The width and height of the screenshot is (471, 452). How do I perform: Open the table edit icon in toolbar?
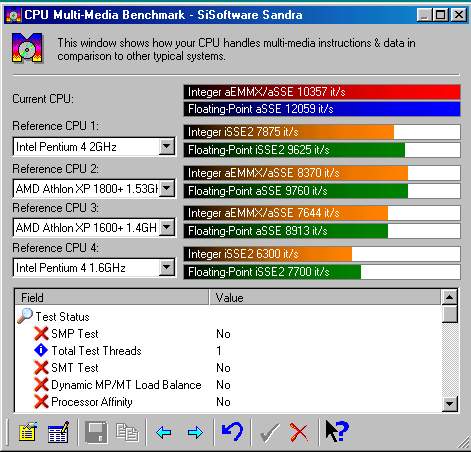pos(58,433)
